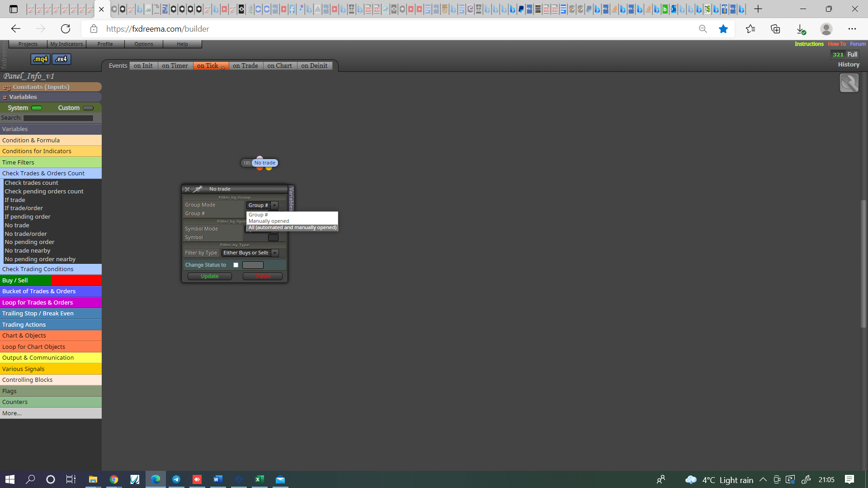
Task: Toggle the variable checkbox beside Symbol field
Action: (x=283, y=238)
